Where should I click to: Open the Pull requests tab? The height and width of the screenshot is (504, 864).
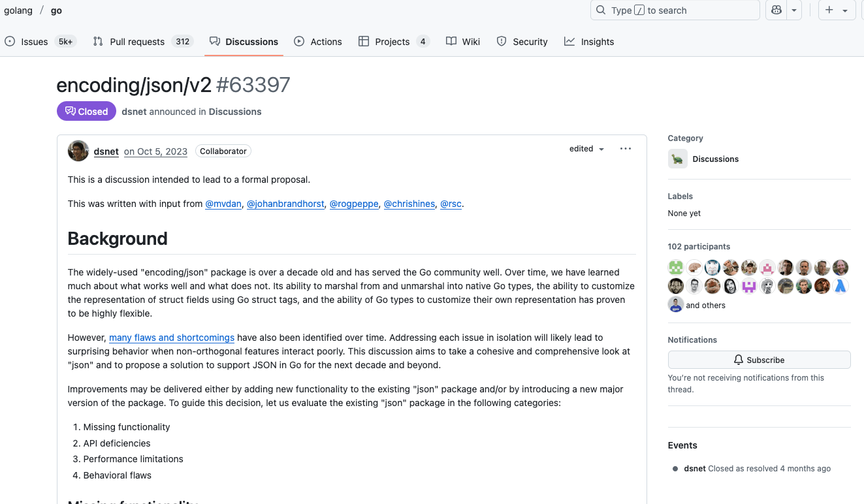click(x=142, y=42)
